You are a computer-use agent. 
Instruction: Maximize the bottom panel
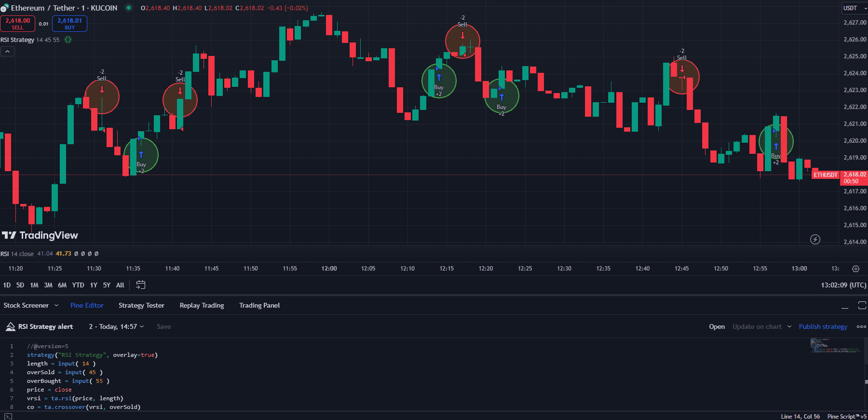[x=862, y=305]
